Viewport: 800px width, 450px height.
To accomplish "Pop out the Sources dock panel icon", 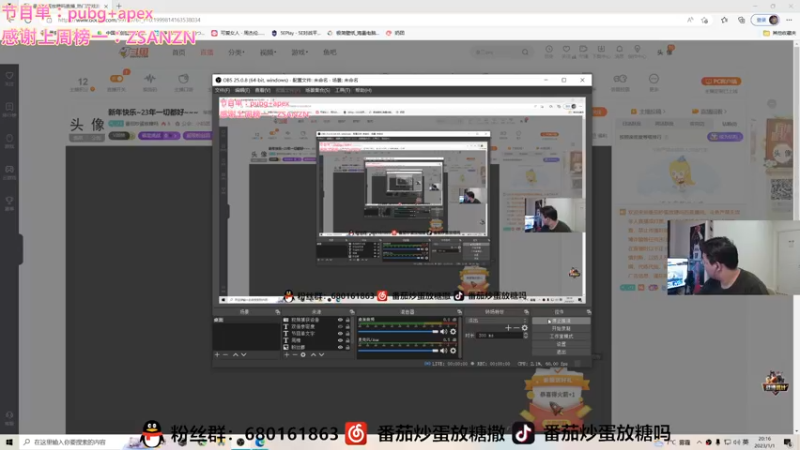I will coord(352,312).
